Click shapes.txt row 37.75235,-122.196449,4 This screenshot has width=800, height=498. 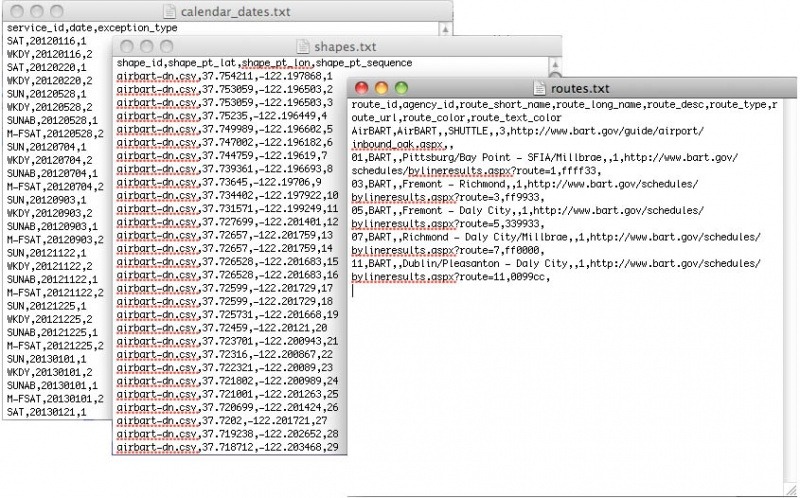[x=222, y=116]
